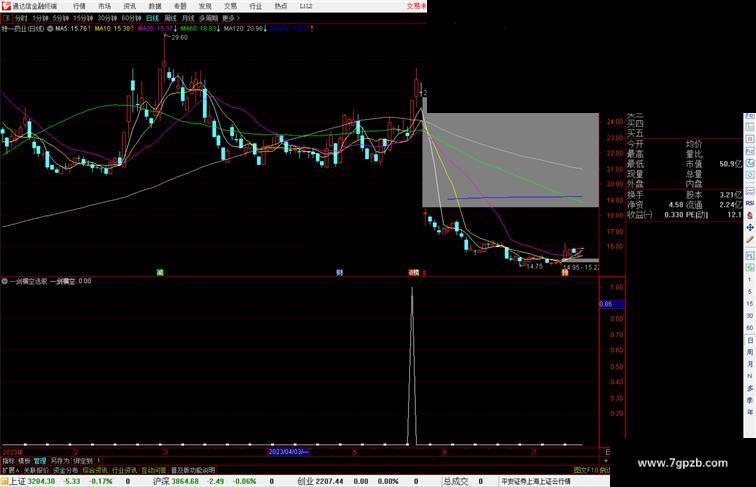The image size is (756, 487).
Task: Select the 周 weekly button in sidebar
Action: [x=750, y=352]
